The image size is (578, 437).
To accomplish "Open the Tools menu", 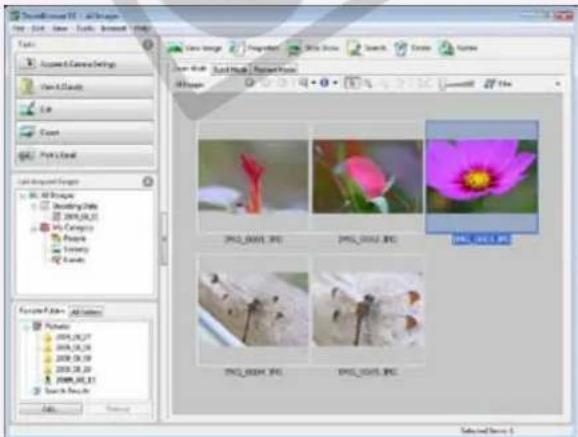I will [x=85, y=28].
